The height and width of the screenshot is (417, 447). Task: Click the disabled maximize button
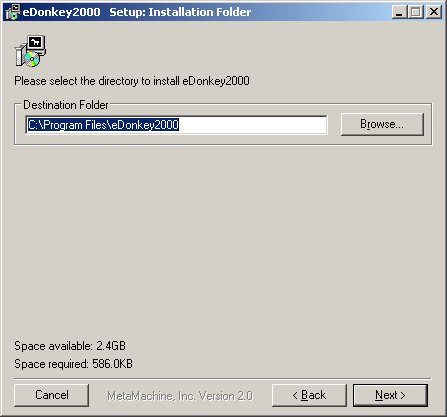tap(416, 12)
